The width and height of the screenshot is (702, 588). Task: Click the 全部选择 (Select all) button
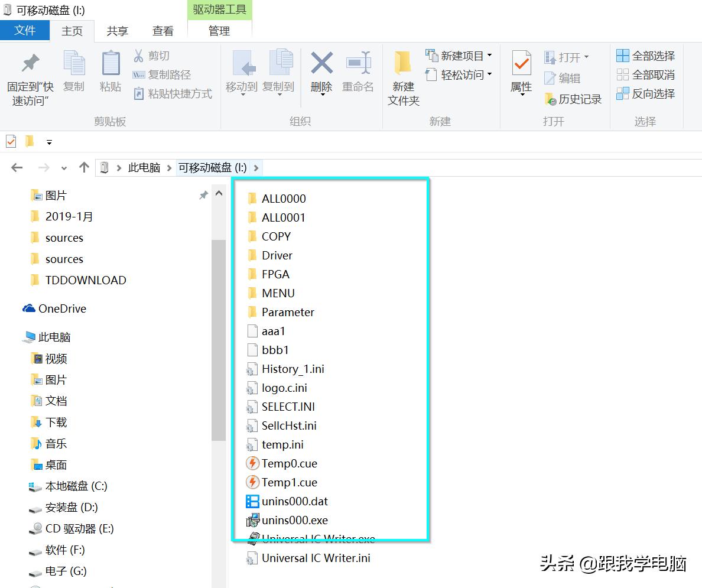point(643,55)
